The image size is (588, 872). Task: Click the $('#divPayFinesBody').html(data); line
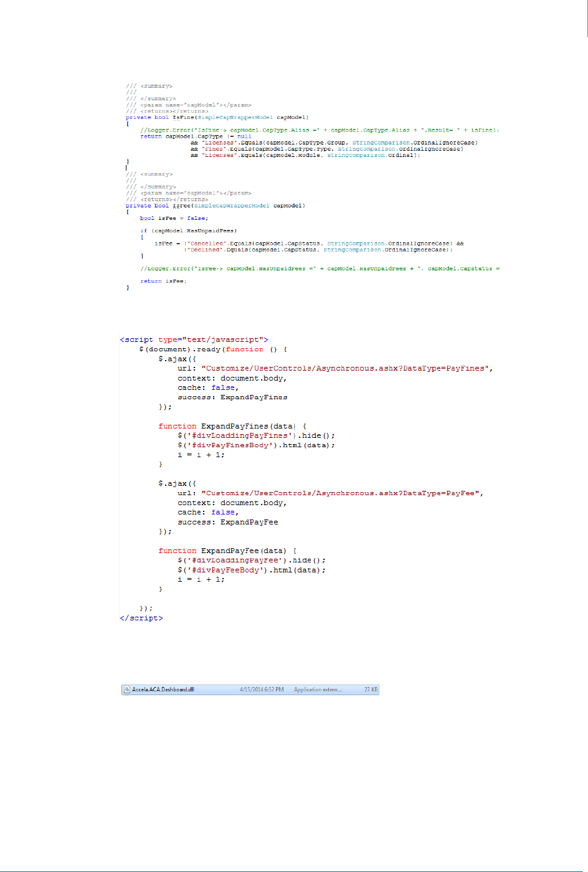tap(256, 445)
